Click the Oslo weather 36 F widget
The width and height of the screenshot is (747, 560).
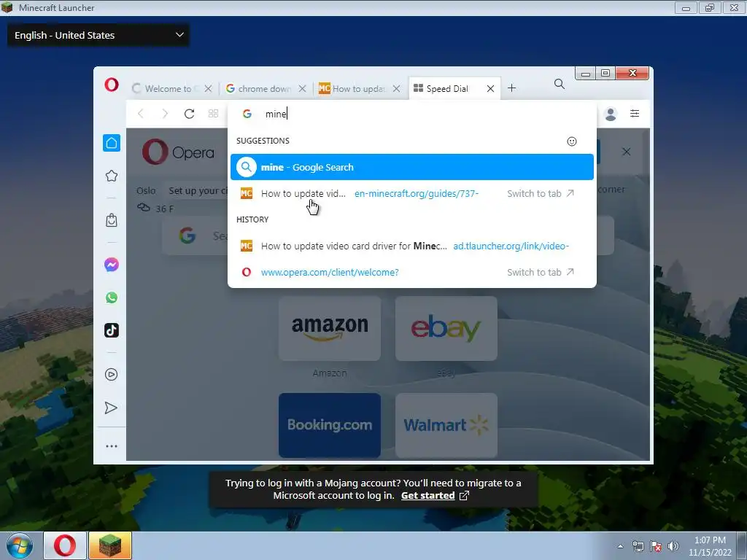tap(155, 208)
